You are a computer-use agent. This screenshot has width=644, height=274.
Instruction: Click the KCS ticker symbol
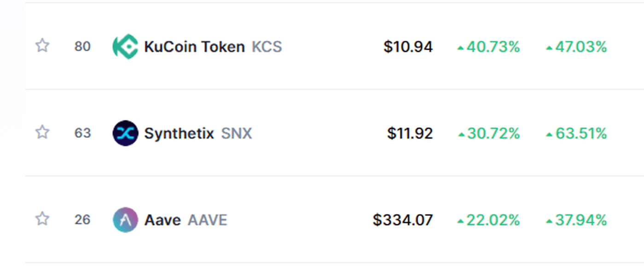[267, 47]
